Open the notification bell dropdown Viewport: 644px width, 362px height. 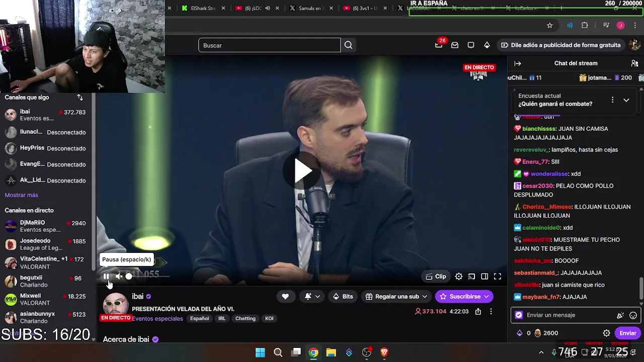click(x=312, y=297)
